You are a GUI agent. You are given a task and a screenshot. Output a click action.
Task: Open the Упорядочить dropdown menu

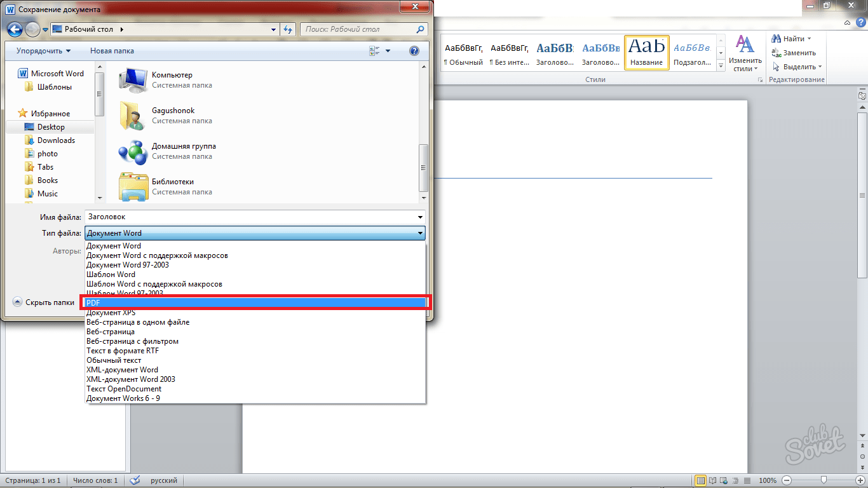(43, 51)
